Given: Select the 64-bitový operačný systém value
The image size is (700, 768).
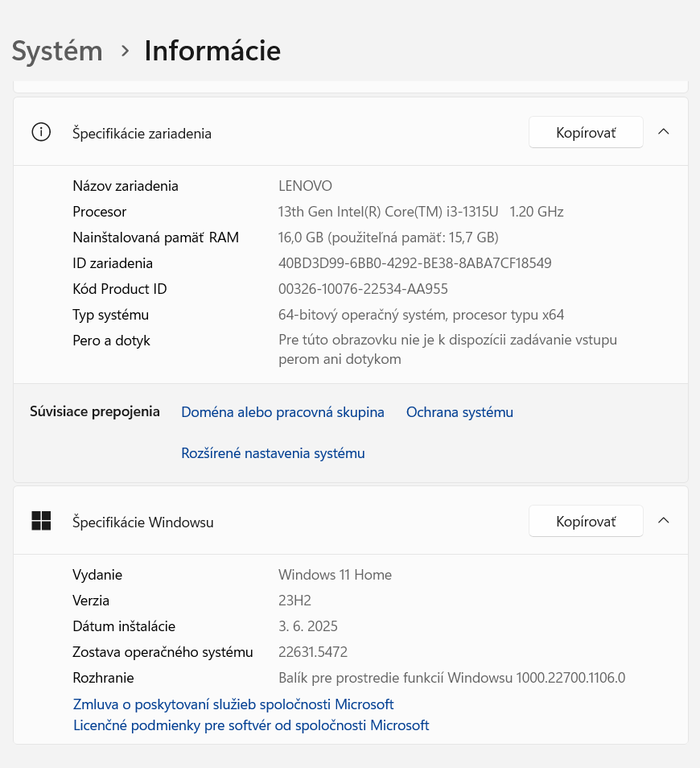Looking at the screenshot, I should click(x=421, y=315).
